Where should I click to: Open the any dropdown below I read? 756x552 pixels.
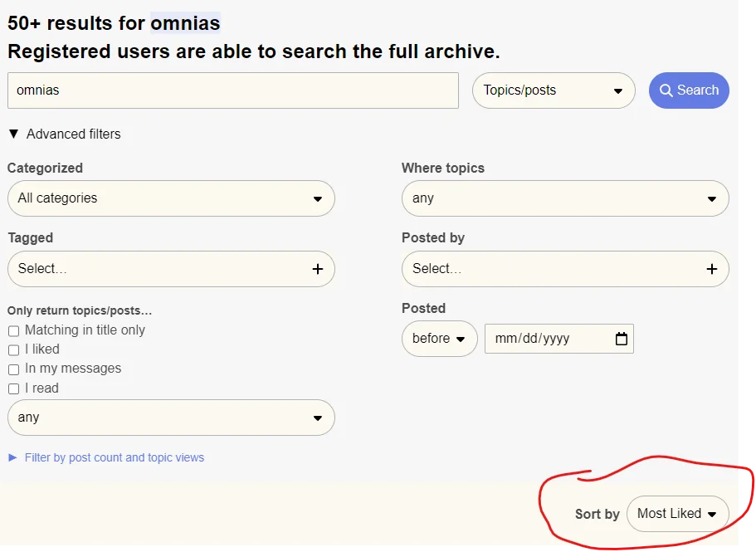click(x=171, y=418)
